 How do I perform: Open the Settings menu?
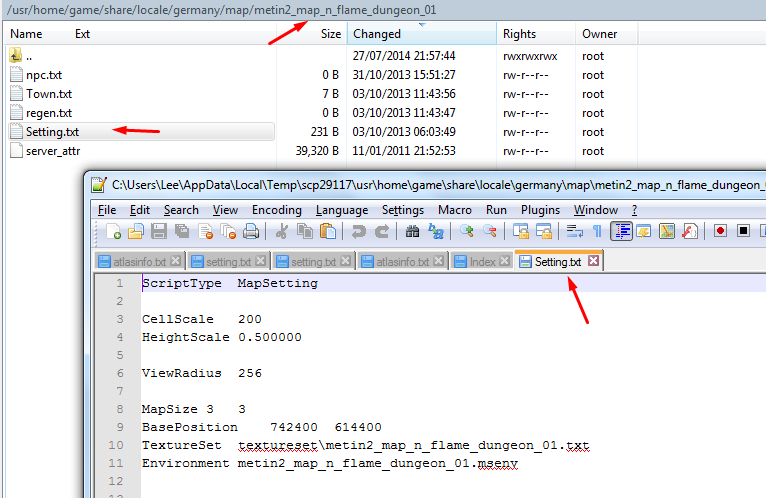[403, 210]
